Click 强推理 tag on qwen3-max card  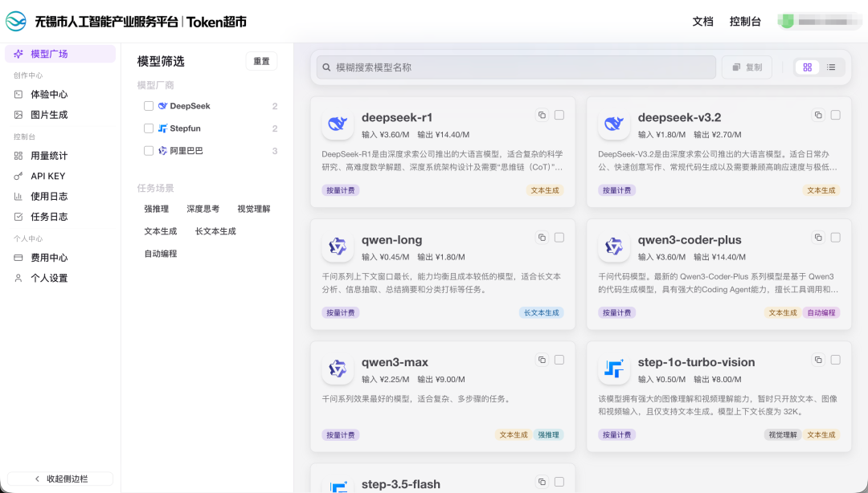click(x=549, y=435)
